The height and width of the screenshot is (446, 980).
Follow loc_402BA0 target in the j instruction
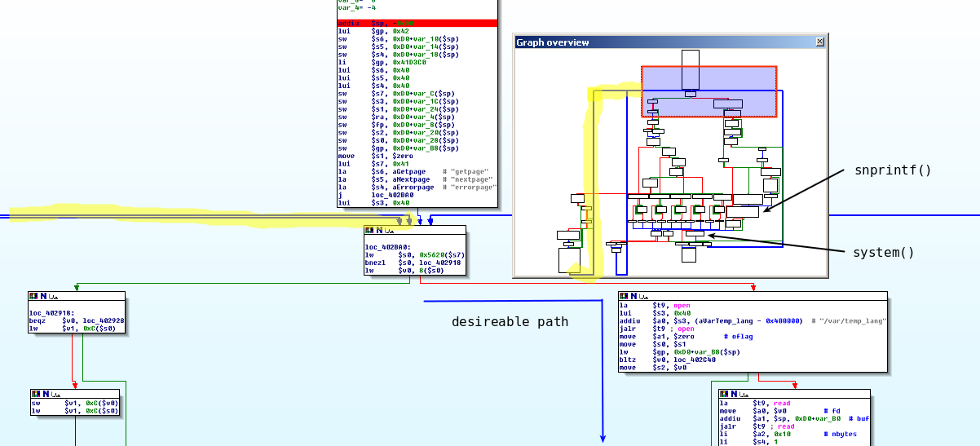(392, 195)
